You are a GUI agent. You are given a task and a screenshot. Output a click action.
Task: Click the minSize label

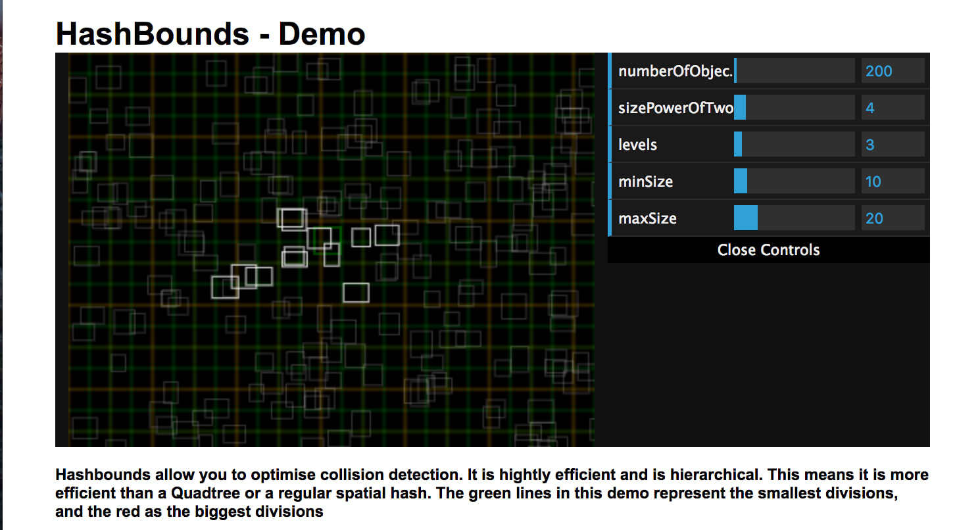[645, 181]
